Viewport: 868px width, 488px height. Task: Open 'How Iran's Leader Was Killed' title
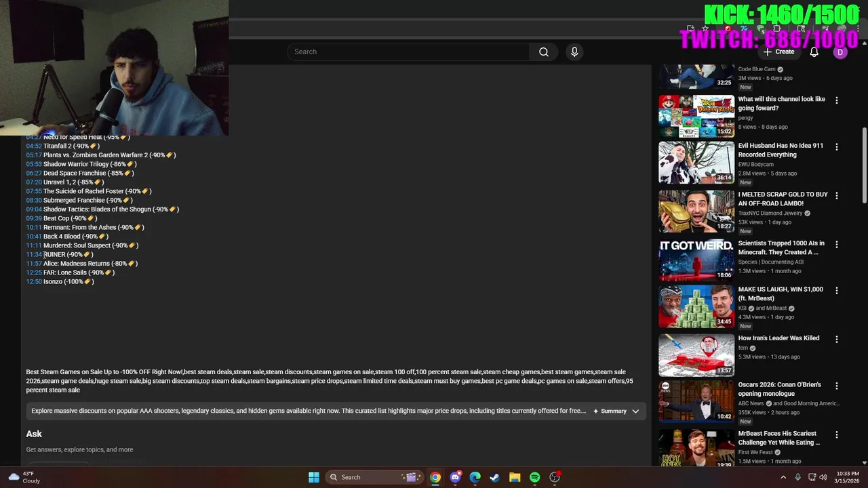(x=778, y=338)
